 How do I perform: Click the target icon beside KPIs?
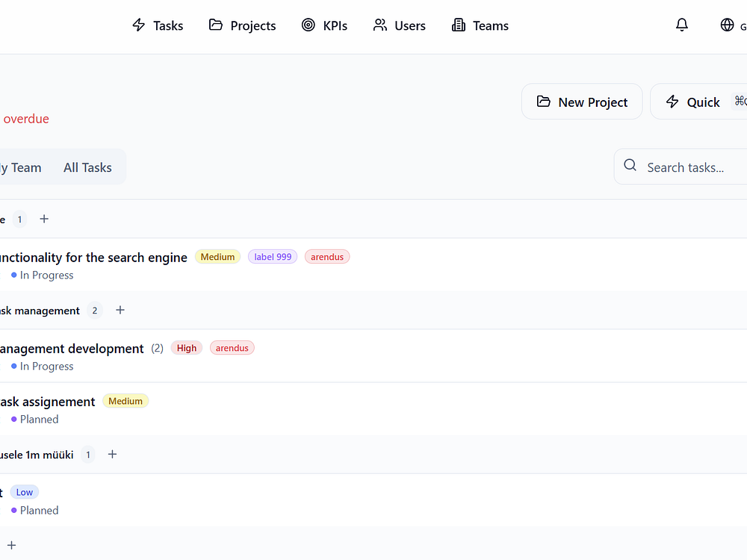(x=309, y=25)
